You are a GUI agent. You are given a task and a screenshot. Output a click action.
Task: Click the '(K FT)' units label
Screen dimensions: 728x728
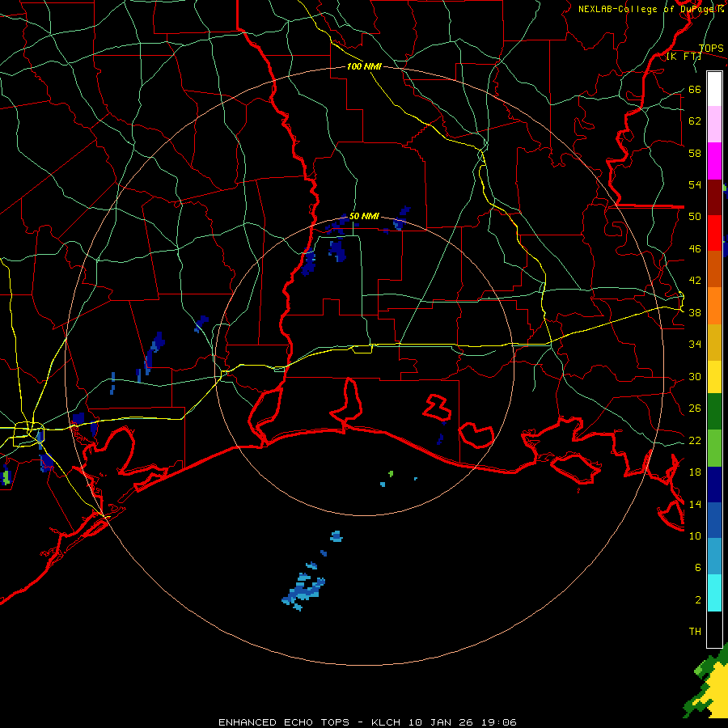point(684,56)
